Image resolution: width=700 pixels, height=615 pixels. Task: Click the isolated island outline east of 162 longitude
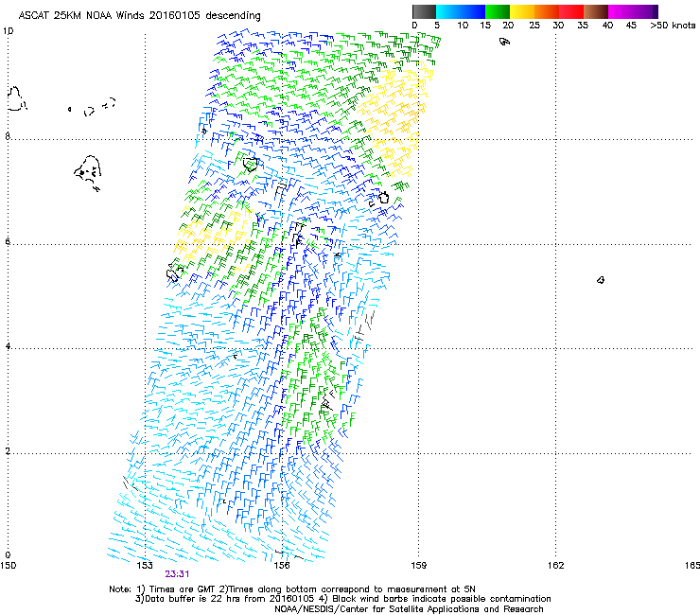[x=601, y=280]
